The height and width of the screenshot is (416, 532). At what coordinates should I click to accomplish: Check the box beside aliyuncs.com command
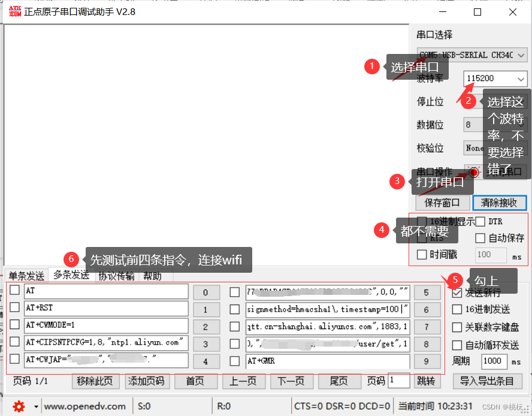(x=234, y=326)
